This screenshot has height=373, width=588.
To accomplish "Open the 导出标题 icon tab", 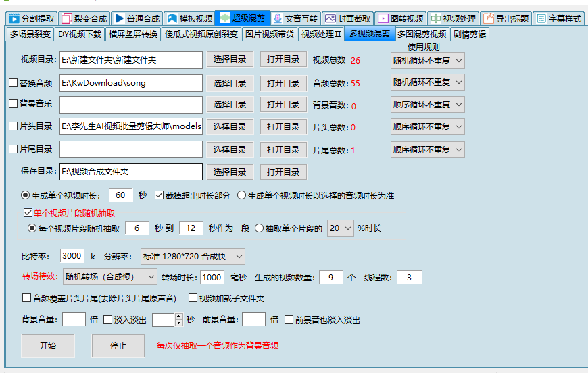I will [x=489, y=18].
